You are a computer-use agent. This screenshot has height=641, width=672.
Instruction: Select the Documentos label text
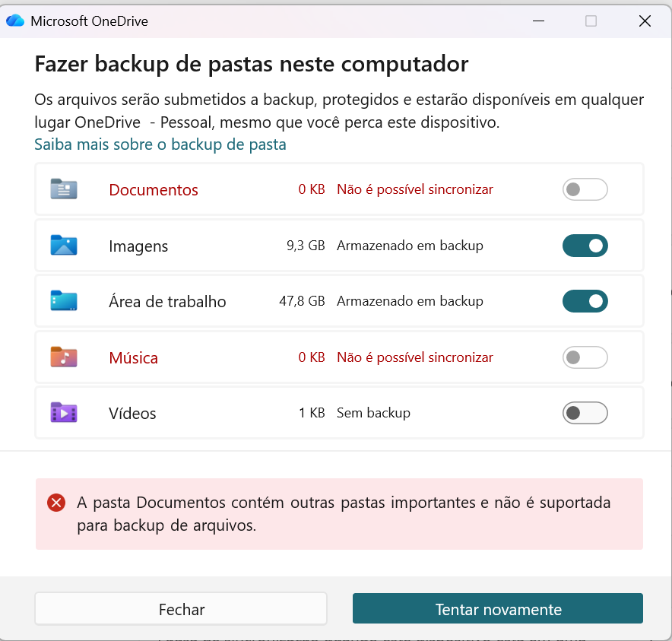(154, 190)
